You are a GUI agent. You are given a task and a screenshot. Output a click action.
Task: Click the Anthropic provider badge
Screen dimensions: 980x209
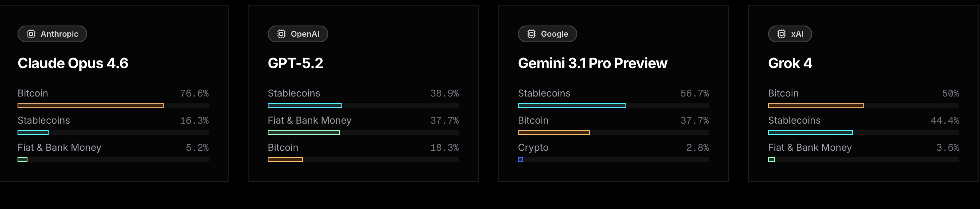(x=52, y=34)
